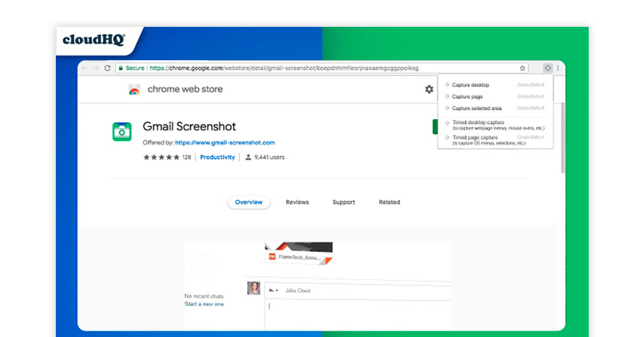Reload the page with the refresh icon

tap(107, 68)
